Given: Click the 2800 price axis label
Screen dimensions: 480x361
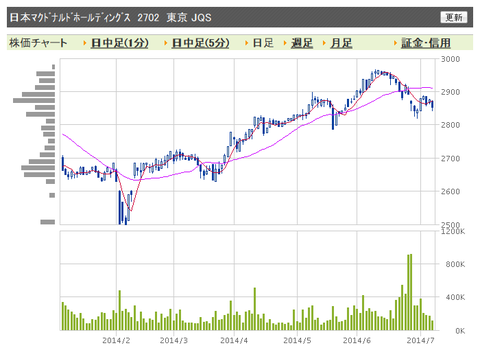Looking at the screenshot, I should point(450,125).
